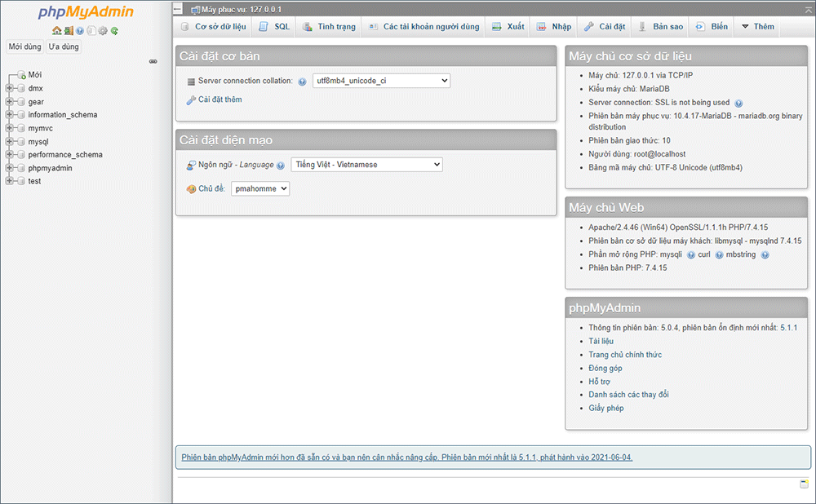
Task: Open the phpmyadmin database in the tree
Action: click(50, 168)
